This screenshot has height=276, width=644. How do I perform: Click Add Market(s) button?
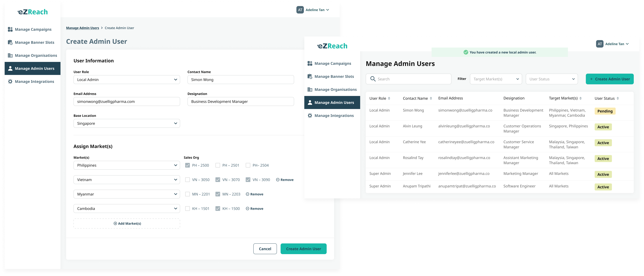[x=127, y=224]
